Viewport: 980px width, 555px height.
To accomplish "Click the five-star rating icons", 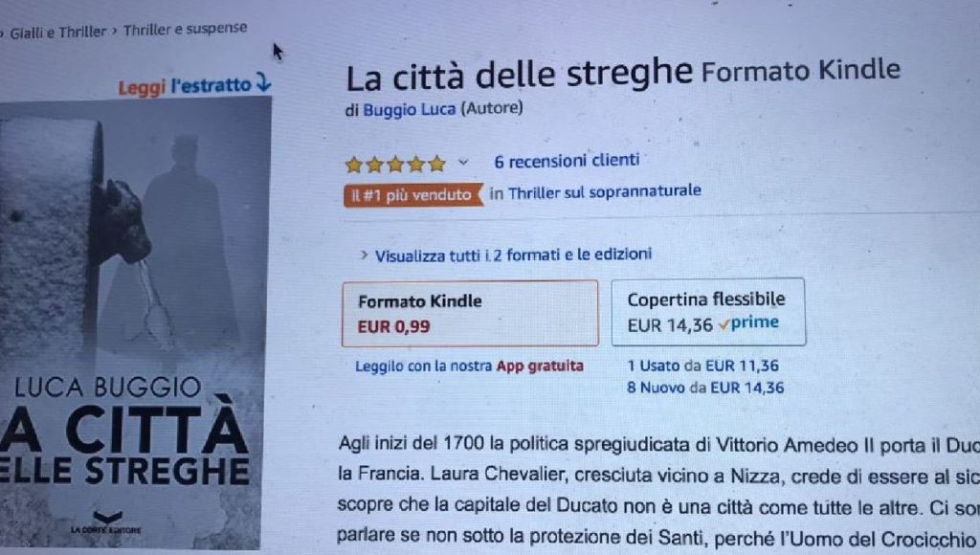I will tap(395, 164).
